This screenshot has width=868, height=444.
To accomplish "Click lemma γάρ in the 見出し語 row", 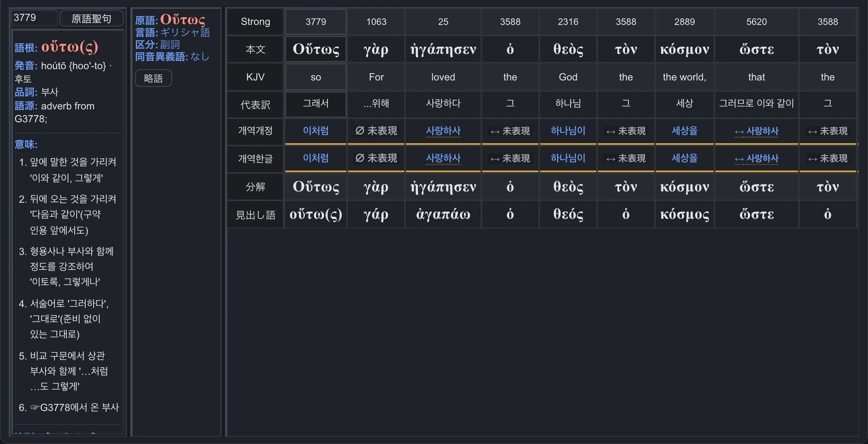I will pyautogui.click(x=376, y=214).
